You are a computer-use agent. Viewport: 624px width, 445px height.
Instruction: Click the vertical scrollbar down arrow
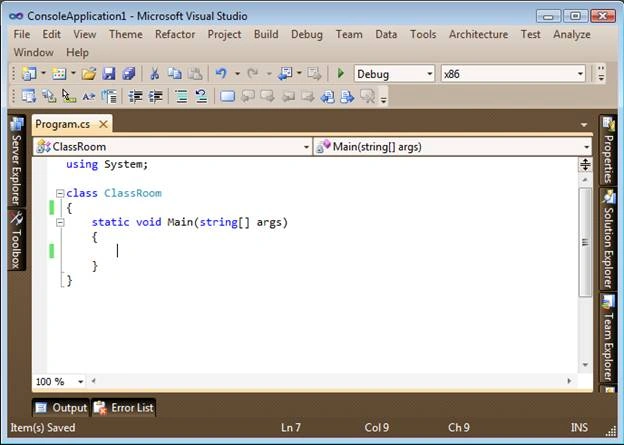coord(585,365)
